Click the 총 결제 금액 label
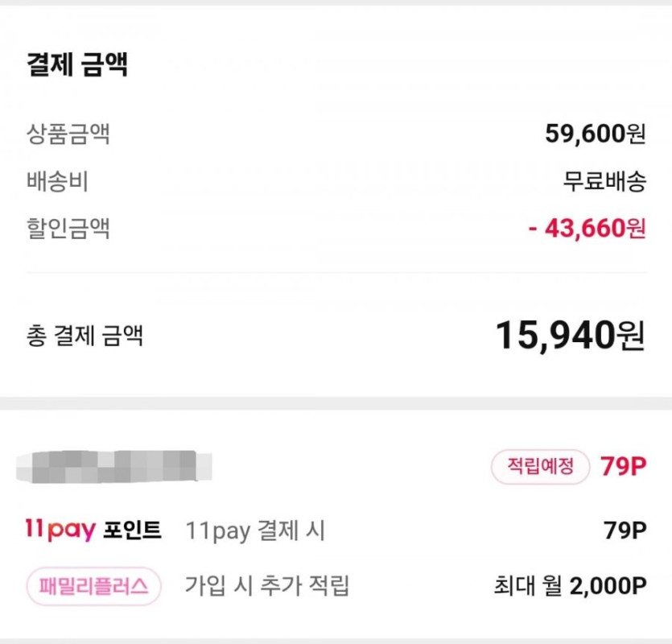 pos(85,335)
